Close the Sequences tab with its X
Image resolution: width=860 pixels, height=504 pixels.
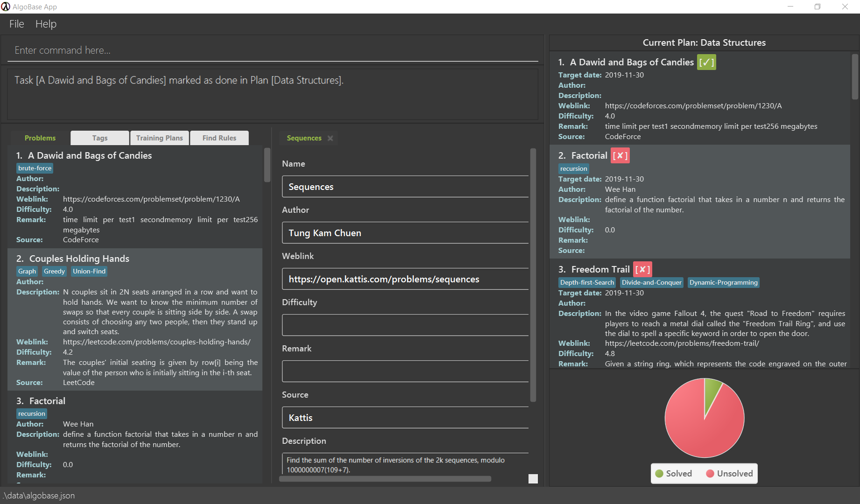[x=330, y=138]
